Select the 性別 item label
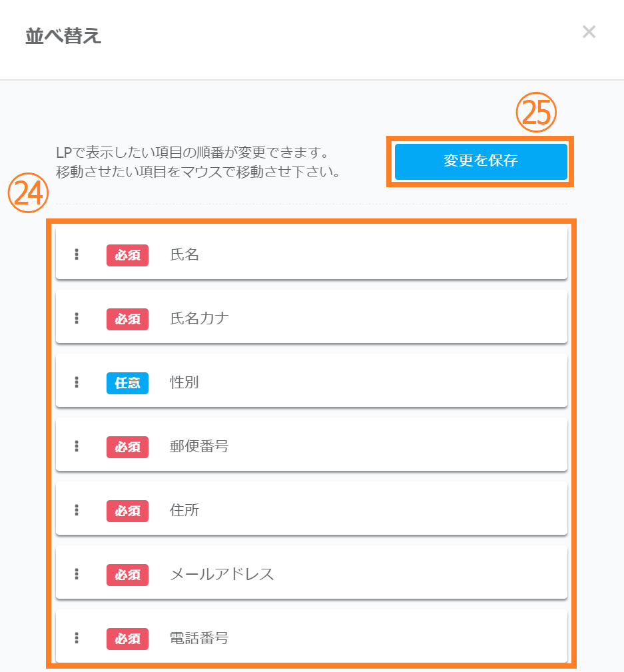Image resolution: width=624 pixels, height=672 pixels. [x=184, y=382]
